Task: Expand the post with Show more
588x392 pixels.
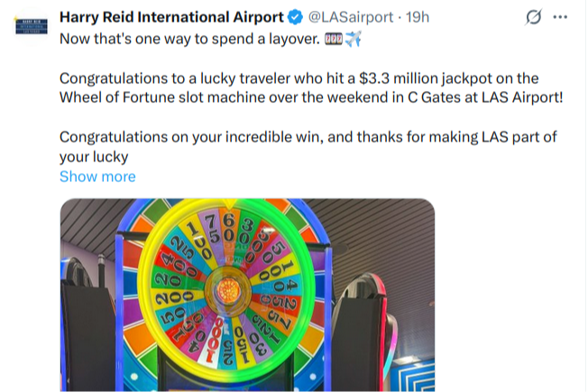Action: (x=97, y=177)
